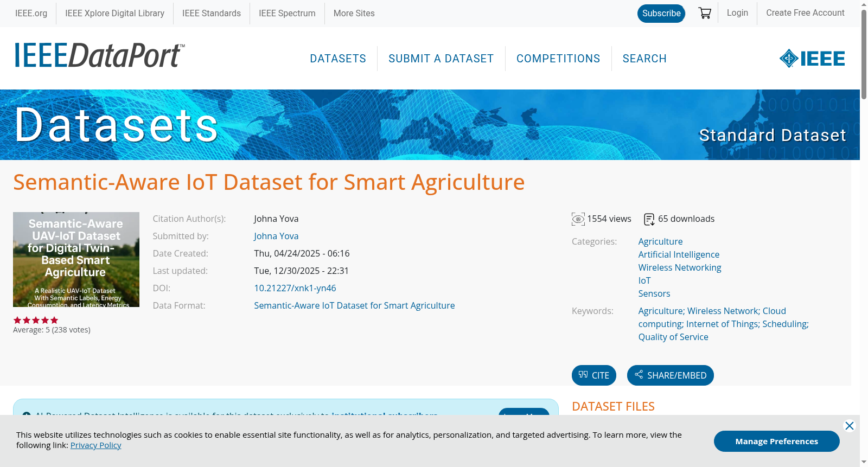Click the 'Average: 5 (238 votes)' text
The image size is (868, 467).
click(52, 330)
